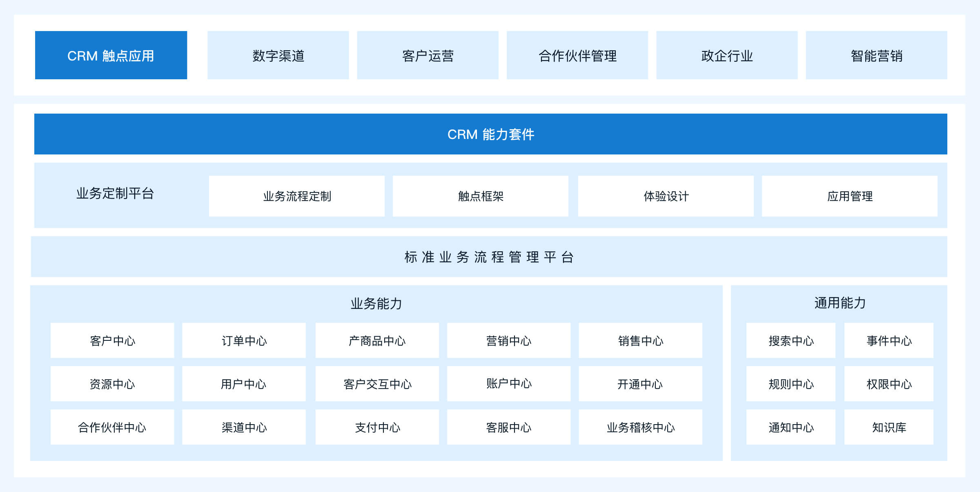Click the 客户交互中心 item
Viewport: 980px width, 492px height.
377,384
